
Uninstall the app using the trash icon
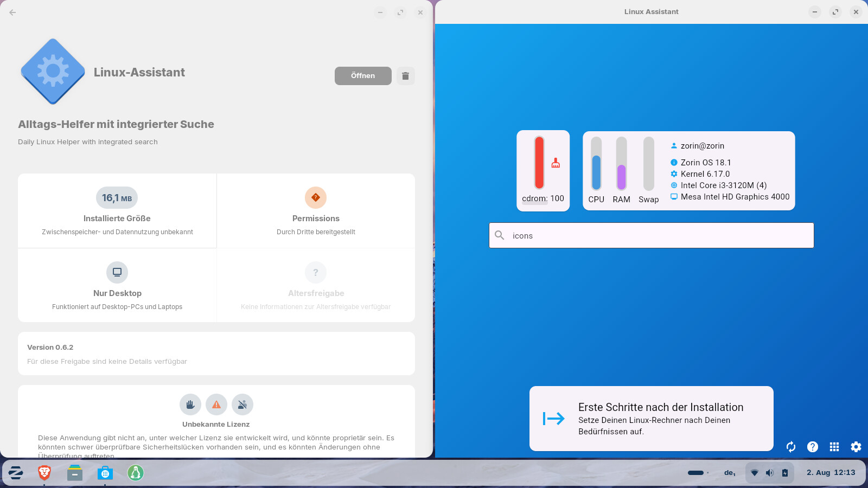click(x=405, y=76)
